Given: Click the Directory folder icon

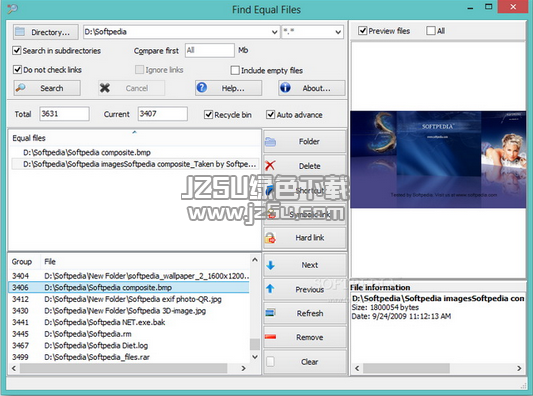Looking at the screenshot, I should coord(20,32).
